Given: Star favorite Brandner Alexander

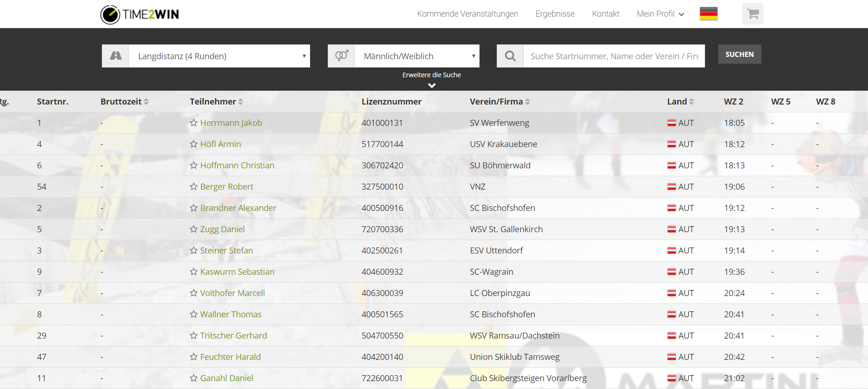Looking at the screenshot, I should click(194, 208).
